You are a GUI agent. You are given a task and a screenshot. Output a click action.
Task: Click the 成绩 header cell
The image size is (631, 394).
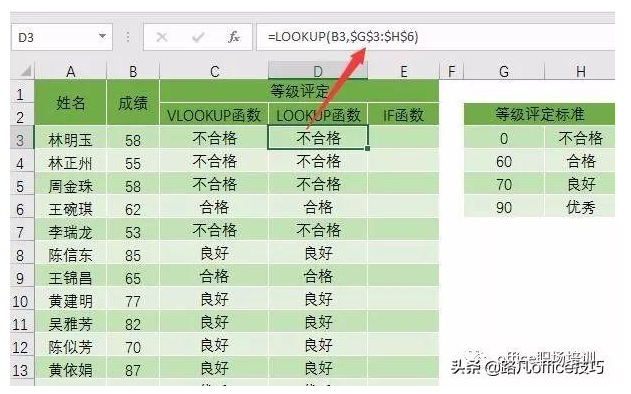pos(133,103)
